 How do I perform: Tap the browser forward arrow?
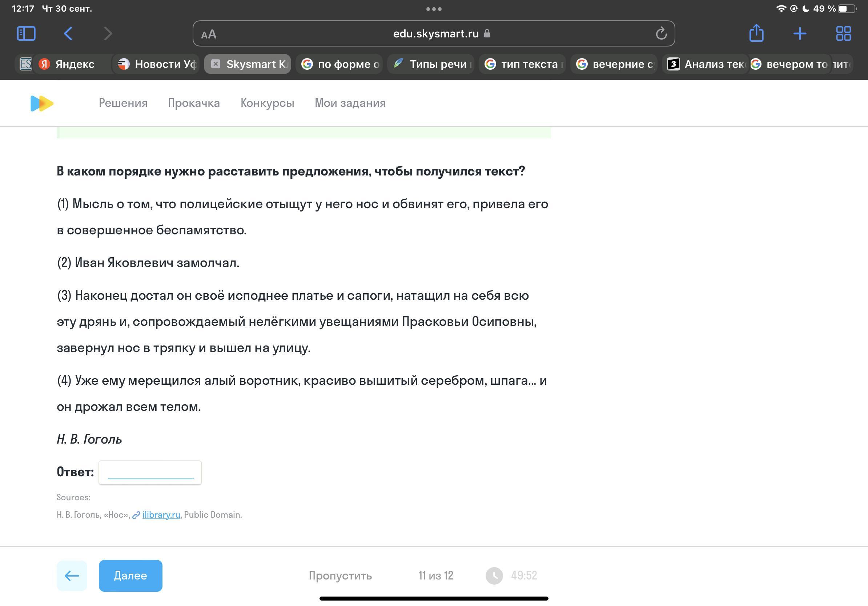click(108, 34)
